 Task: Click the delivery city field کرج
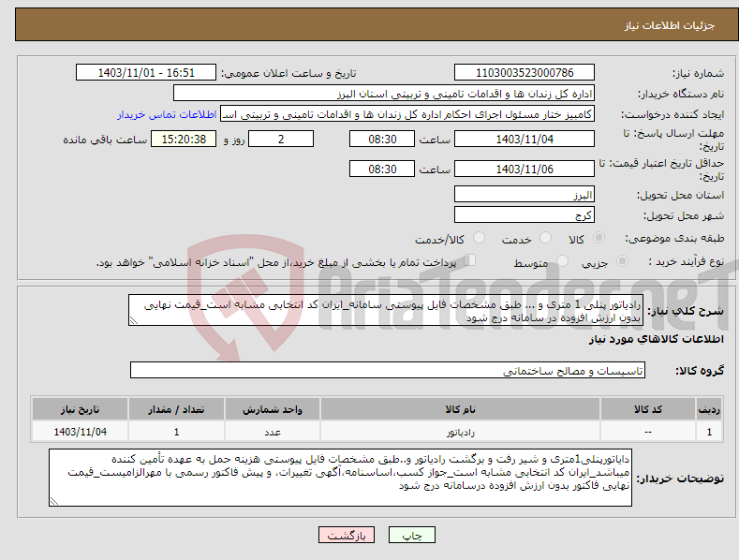(525, 215)
